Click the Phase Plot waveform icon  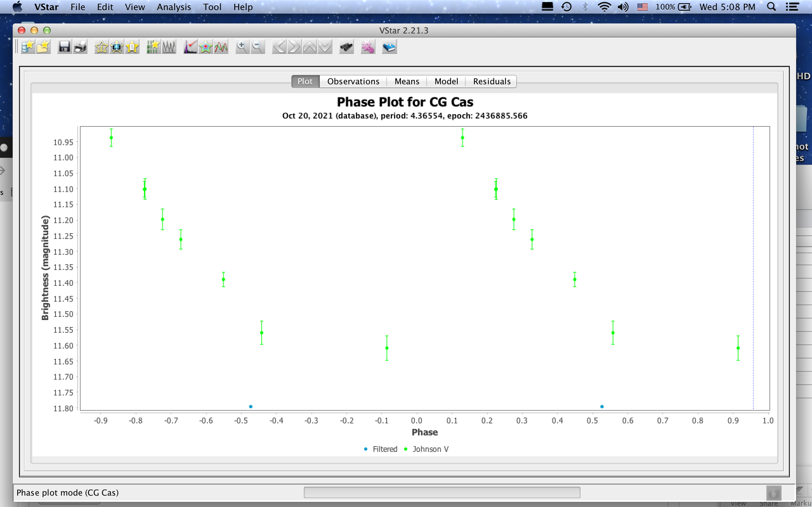coord(169,47)
